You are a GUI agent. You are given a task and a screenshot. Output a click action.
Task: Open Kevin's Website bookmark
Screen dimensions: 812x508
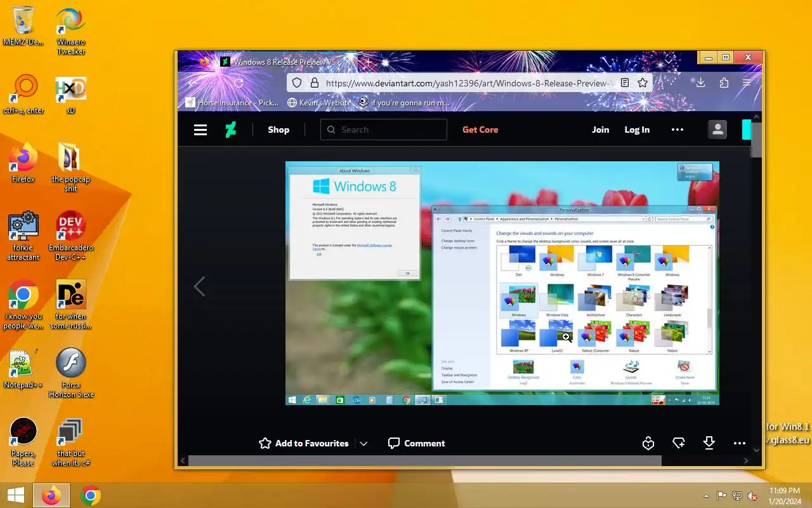pos(319,102)
